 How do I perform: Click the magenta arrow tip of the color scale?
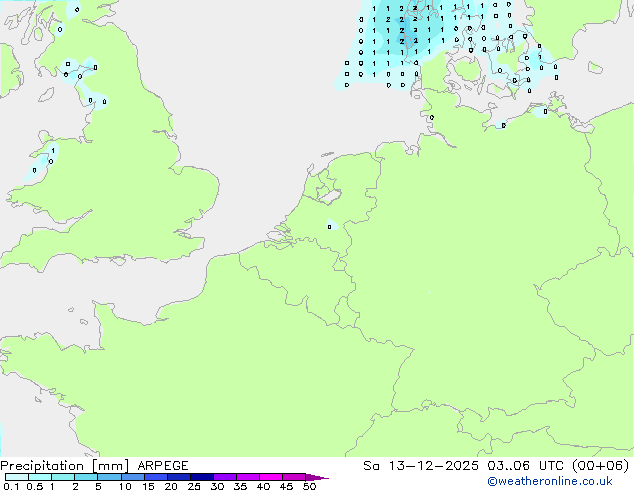(320, 478)
